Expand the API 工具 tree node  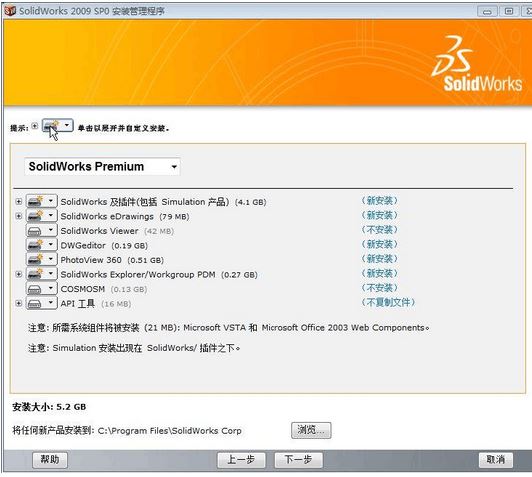click(x=19, y=303)
